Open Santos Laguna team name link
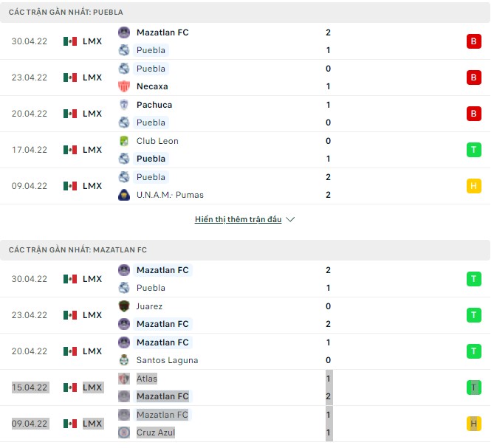This screenshot has height=448, width=494. (168, 360)
